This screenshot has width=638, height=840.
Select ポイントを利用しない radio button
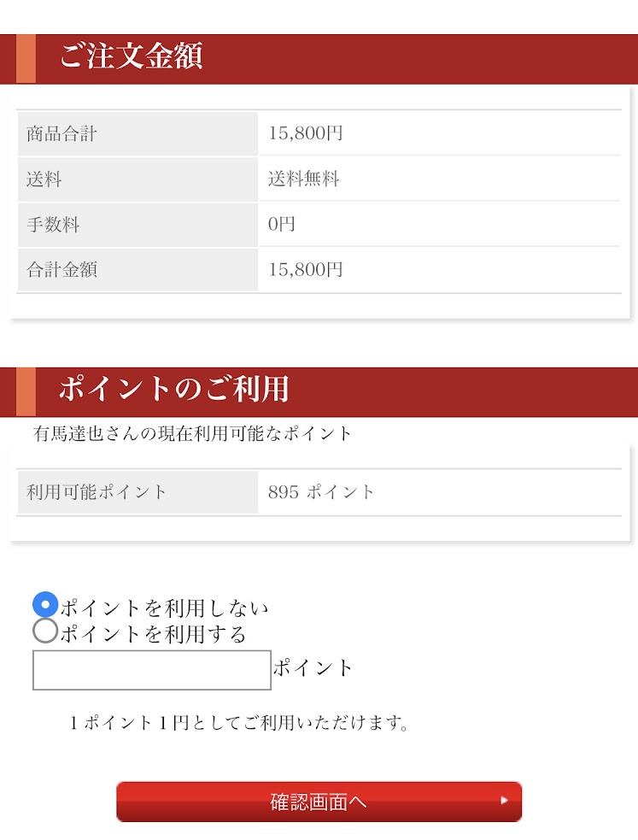45,605
